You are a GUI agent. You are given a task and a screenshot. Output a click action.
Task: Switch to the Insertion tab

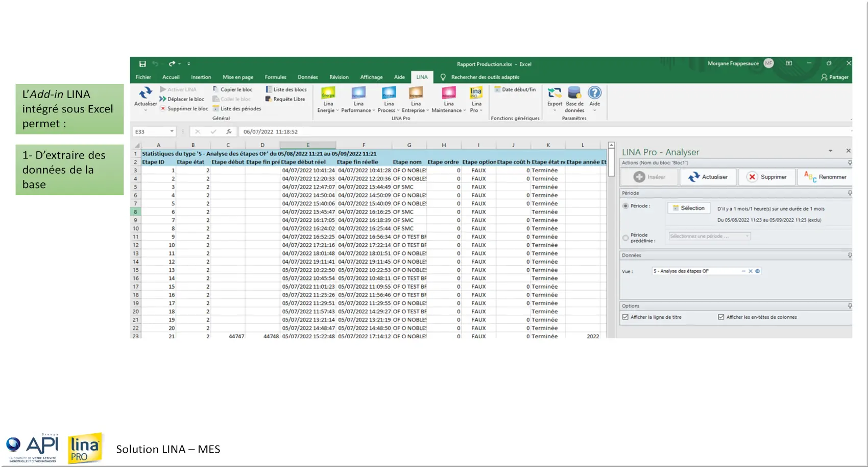click(x=201, y=77)
